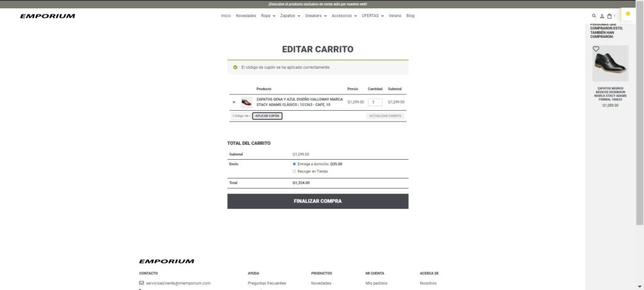
Task: Open the user account icon
Action: (602, 16)
